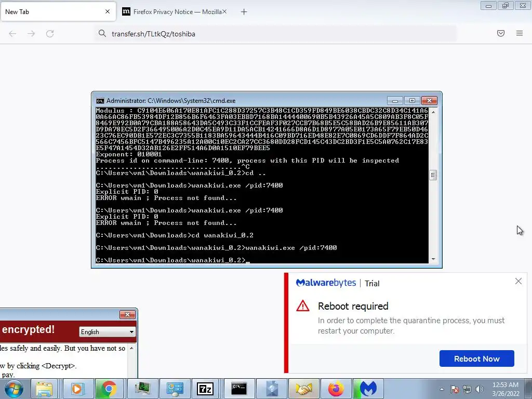Open the Control Panel taskbar icon
The width and height of the screenshot is (532, 399).
click(175, 389)
